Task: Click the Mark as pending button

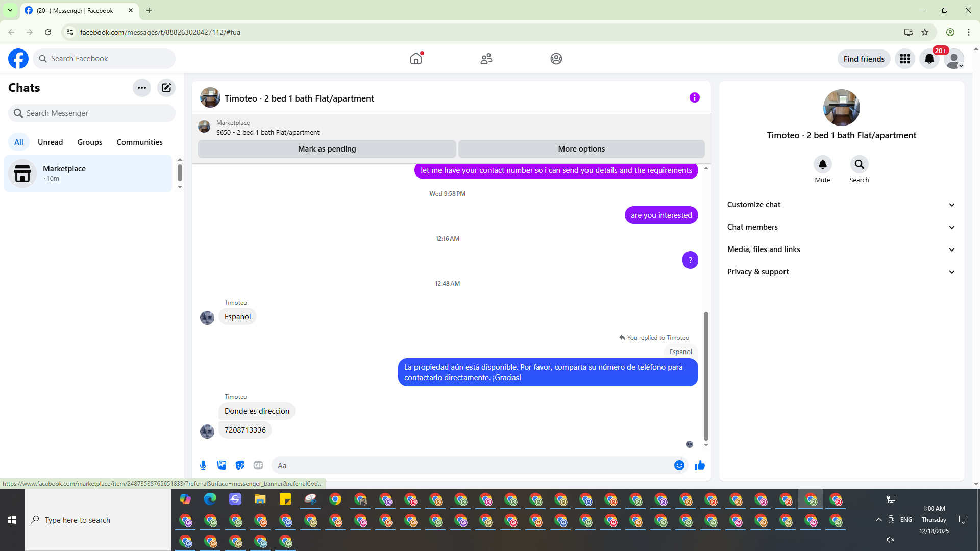Action: tap(327, 149)
